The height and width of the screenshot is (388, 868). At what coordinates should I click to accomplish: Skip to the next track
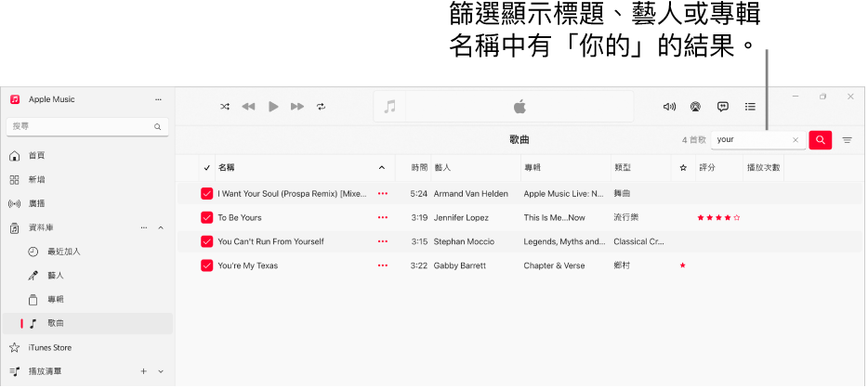tap(297, 107)
